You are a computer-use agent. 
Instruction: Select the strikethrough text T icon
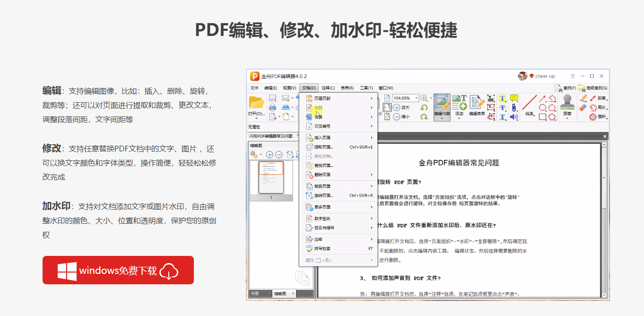502,108
